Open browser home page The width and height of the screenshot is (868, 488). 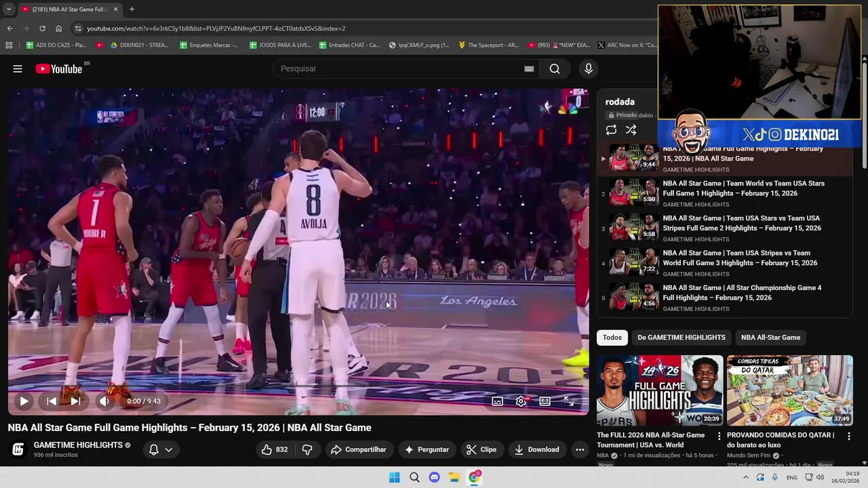[58, 28]
